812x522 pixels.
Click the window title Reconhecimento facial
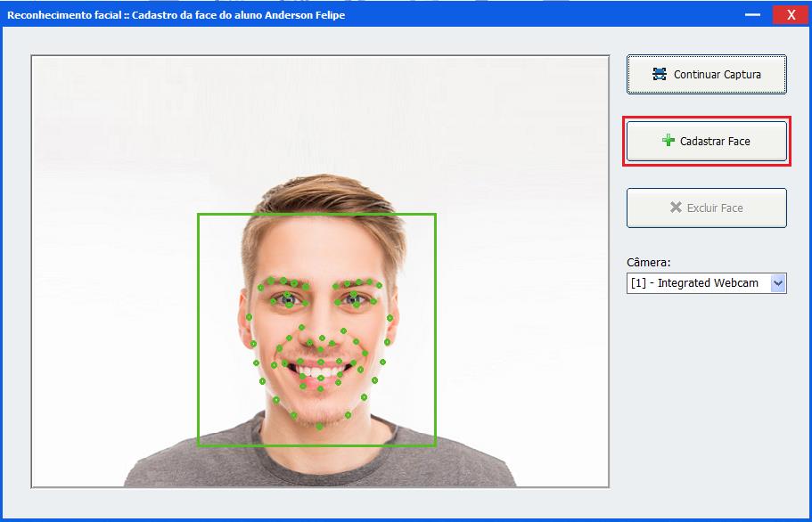tap(176, 15)
